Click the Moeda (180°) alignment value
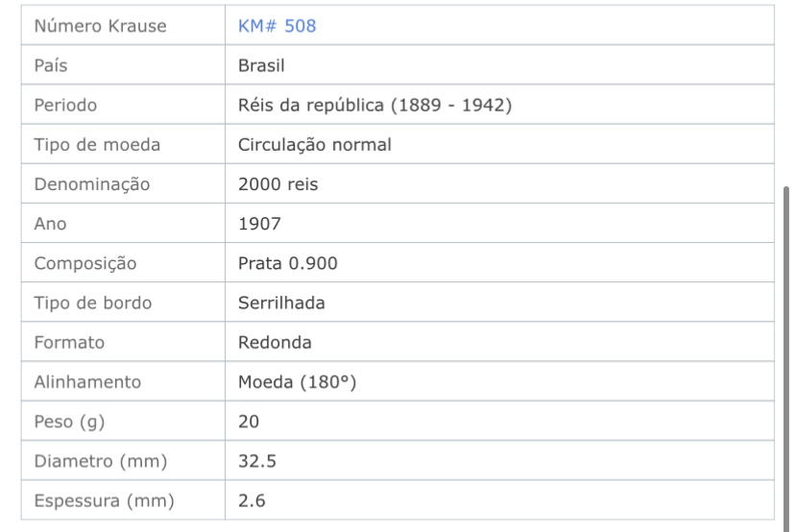The height and width of the screenshot is (532, 795). pos(297,382)
